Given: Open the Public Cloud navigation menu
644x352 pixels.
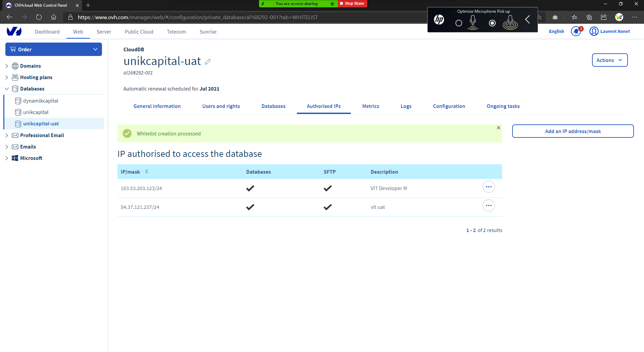Looking at the screenshot, I should click(x=139, y=32).
